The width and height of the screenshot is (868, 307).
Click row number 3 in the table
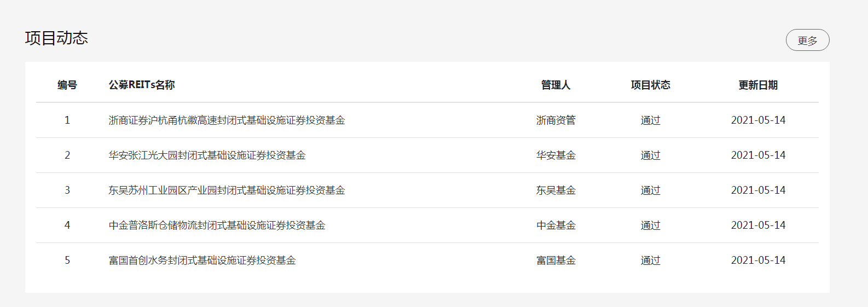[67, 190]
